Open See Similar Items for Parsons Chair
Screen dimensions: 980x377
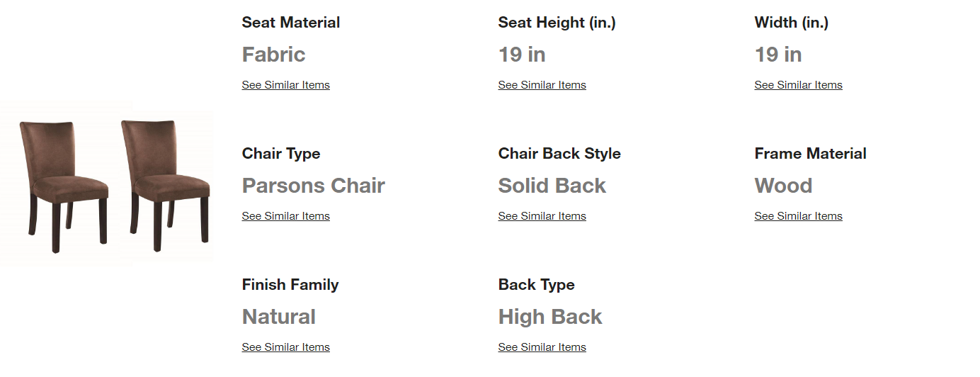pyautogui.click(x=285, y=216)
